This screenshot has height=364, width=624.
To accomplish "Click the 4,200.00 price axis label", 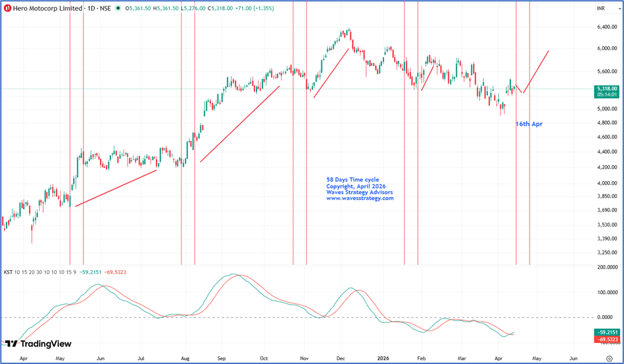I will coord(606,168).
